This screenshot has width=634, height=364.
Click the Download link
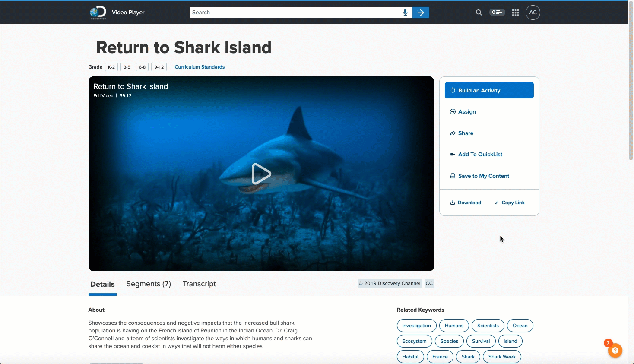point(466,203)
